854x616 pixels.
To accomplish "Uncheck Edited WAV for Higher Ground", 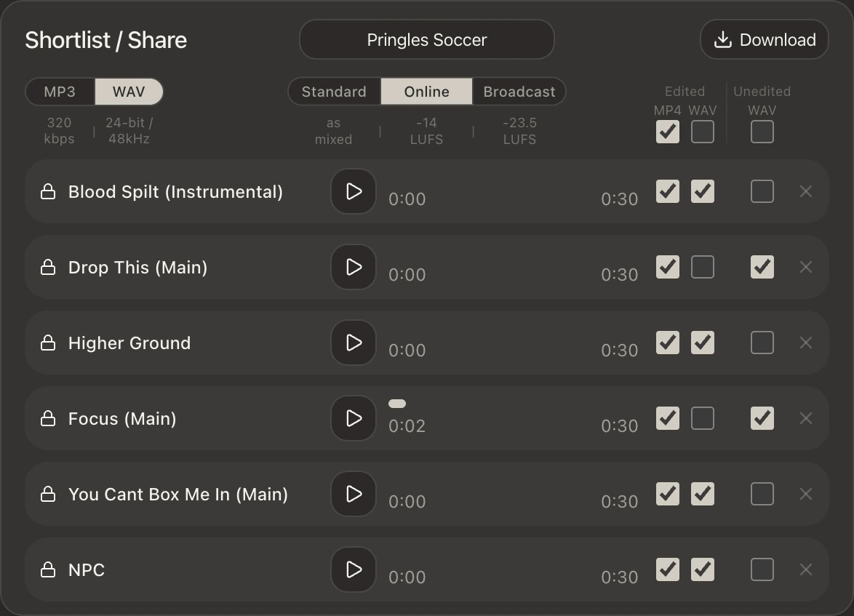I will pos(703,343).
